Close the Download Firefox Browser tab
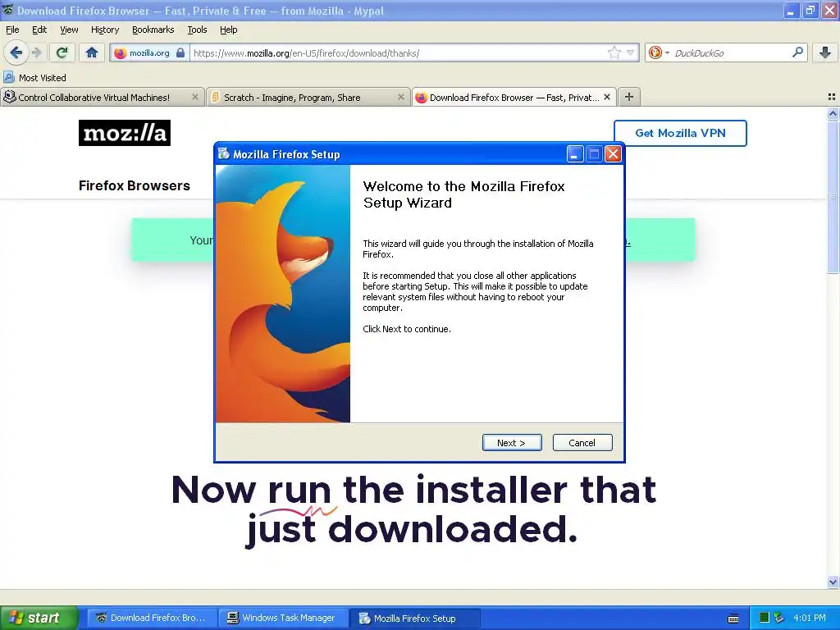This screenshot has width=840, height=630. pyautogui.click(x=607, y=97)
